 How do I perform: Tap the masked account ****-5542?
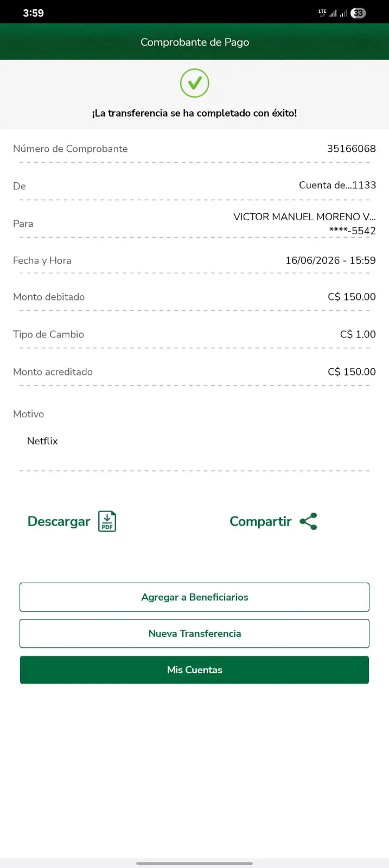(352, 231)
